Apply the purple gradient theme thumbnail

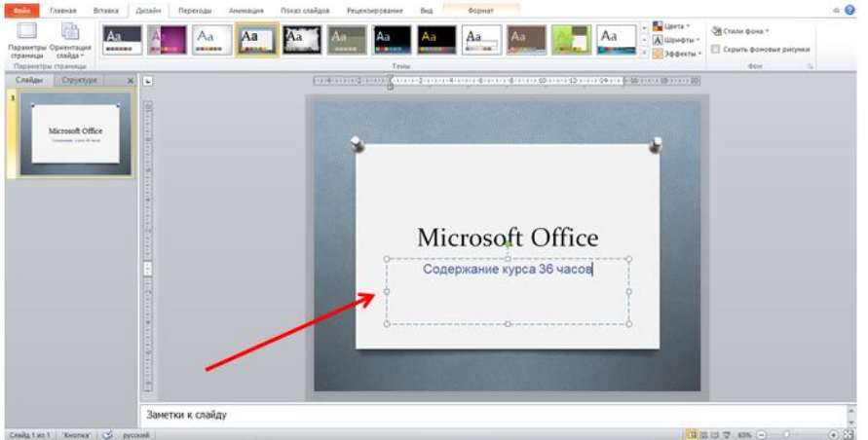[168, 39]
